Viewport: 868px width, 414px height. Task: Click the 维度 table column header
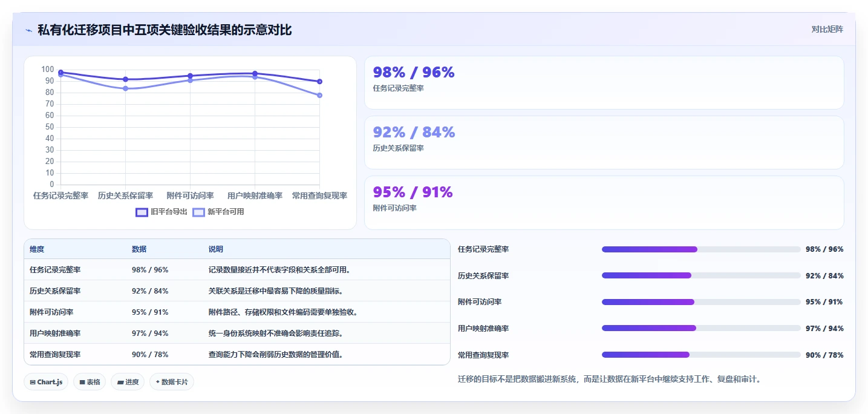tap(37, 249)
